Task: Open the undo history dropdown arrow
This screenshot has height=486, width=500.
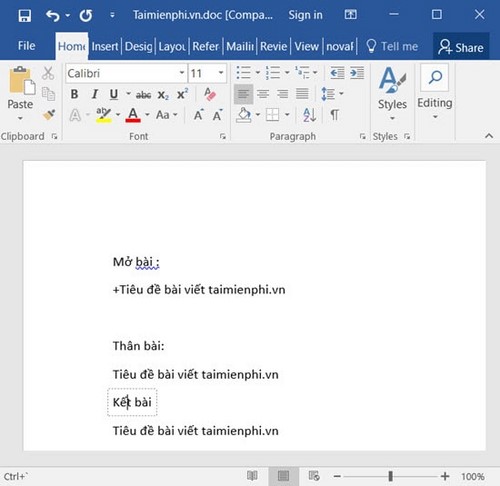Action: point(68,15)
